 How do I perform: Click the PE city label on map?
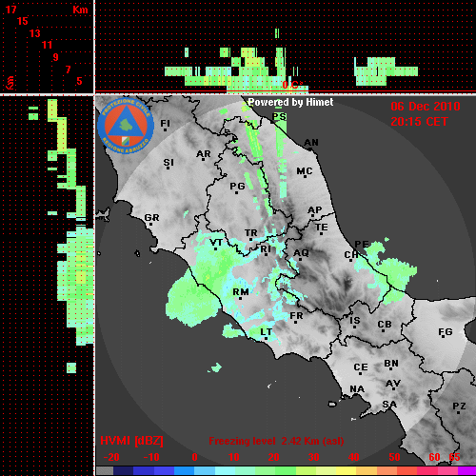(x=361, y=245)
